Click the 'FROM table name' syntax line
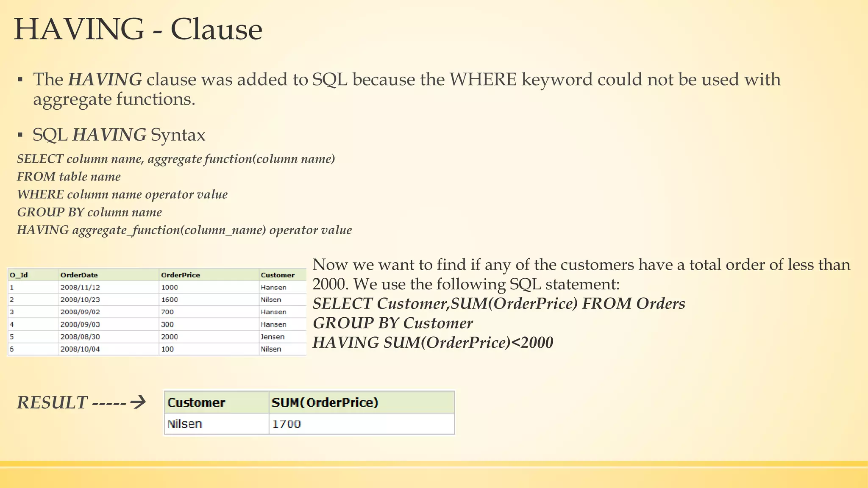This screenshot has height=488, width=868. pyautogui.click(x=69, y=177)
